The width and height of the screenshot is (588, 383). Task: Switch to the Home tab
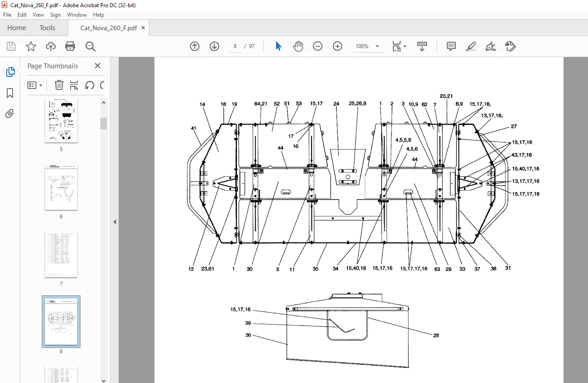[x=17, y=28]
